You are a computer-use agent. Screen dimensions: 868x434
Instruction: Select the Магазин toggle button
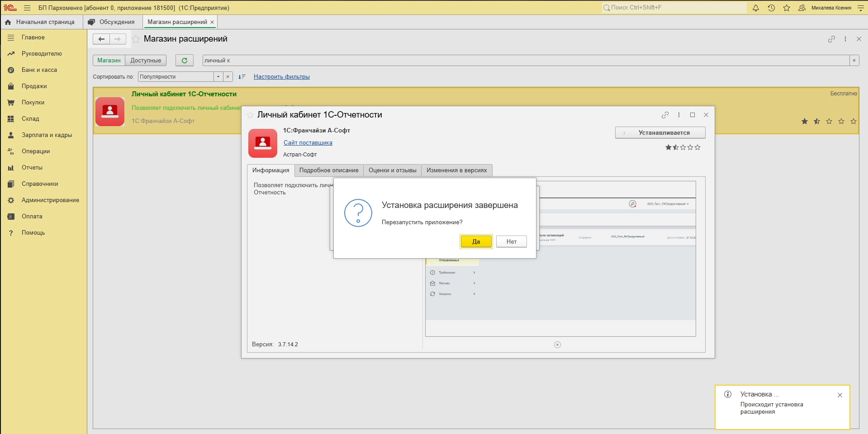point(109,60)
